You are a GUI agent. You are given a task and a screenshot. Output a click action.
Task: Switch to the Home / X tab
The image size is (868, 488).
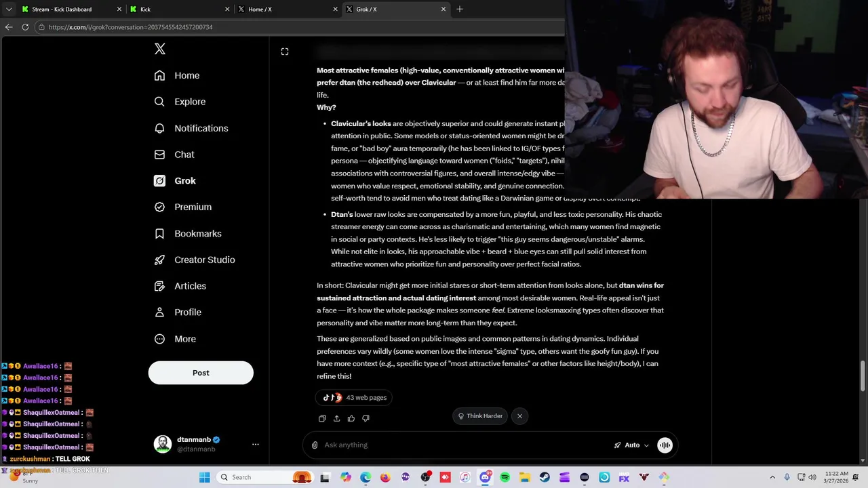[x=288, y=9]
